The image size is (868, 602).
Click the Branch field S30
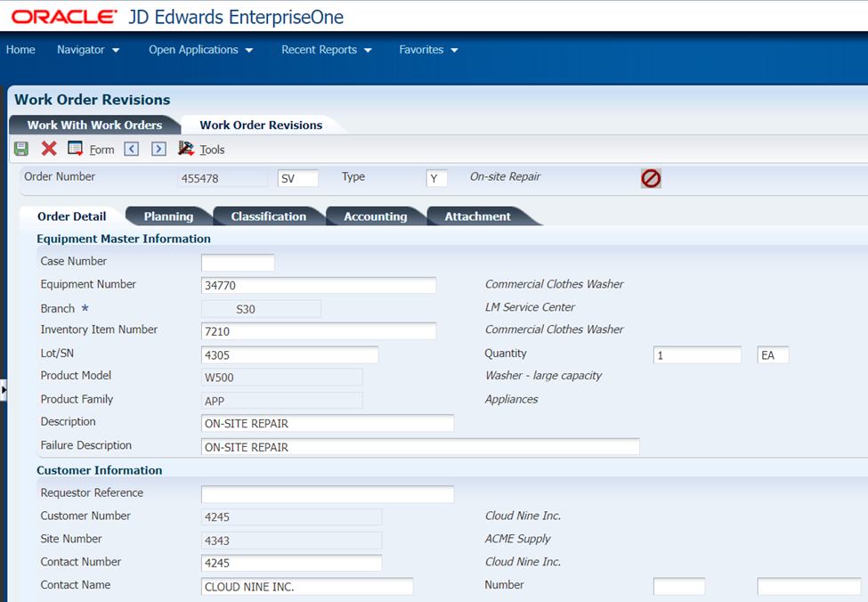coord(261,309)
